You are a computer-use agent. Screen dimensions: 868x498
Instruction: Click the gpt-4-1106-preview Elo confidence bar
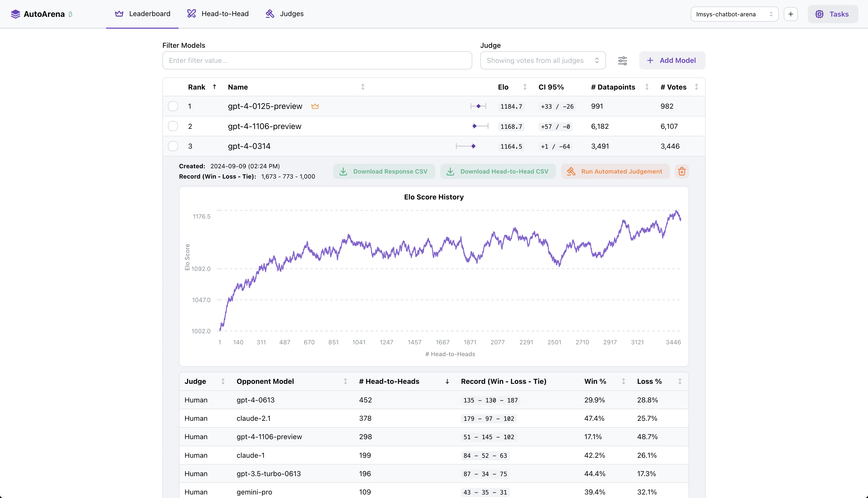pos(480,126)
